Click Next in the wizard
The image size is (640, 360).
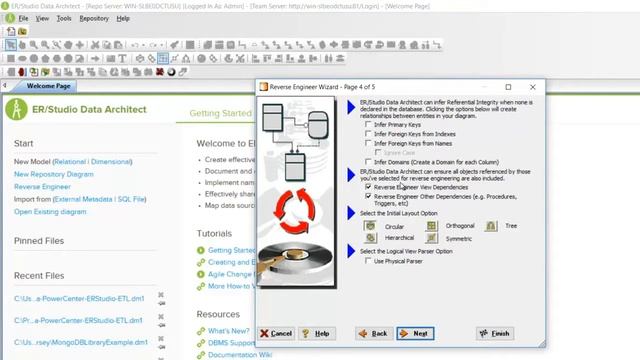coord(415,333)
